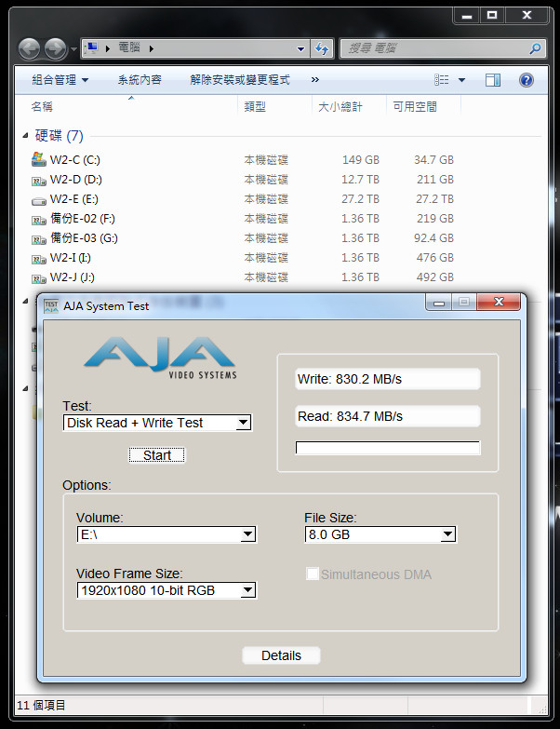Image resolution: width=560 pixels, height=729 pixels.
Task: Select the W2-D (D:) drive icon
Action: click(x=39, y=181)
